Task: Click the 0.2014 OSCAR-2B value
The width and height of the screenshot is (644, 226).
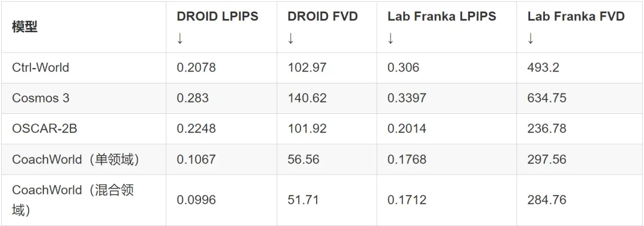Action: click(407, 128)
